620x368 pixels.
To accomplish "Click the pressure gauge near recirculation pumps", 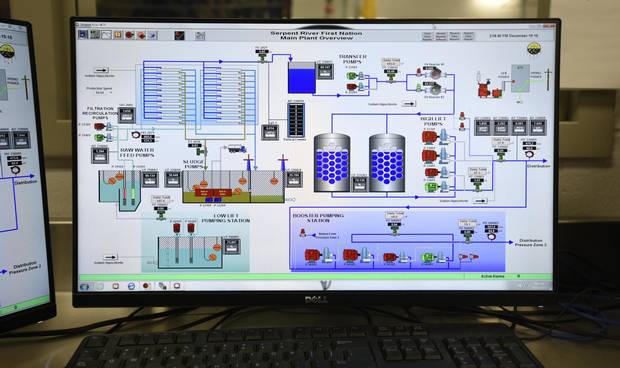I will pyautogui.click(x=136, y=135).
